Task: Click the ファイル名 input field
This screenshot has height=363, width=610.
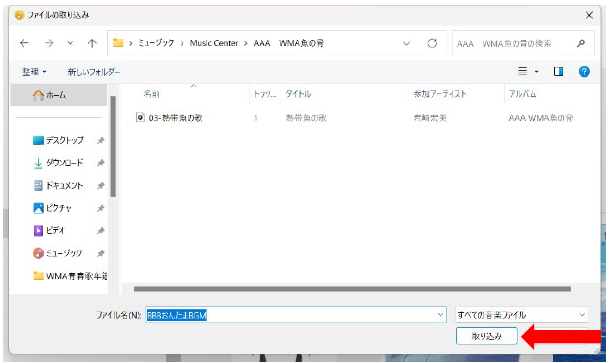Action: (x=296, y=315)
